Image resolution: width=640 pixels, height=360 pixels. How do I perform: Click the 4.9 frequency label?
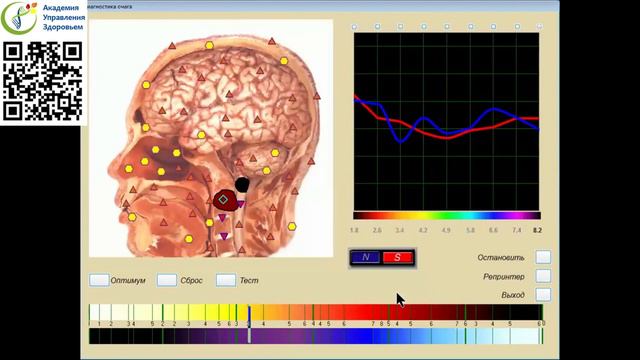(446, 230)
